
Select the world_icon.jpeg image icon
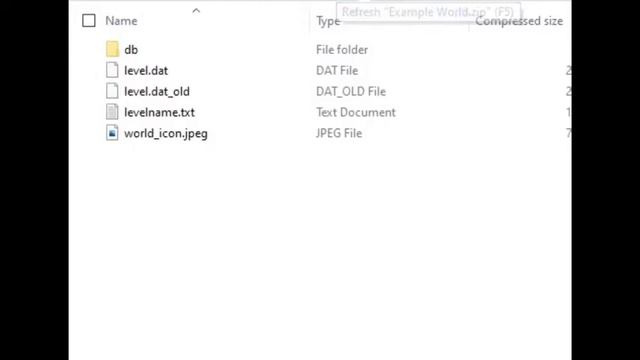pyautogui.click(x=112, y=133)
